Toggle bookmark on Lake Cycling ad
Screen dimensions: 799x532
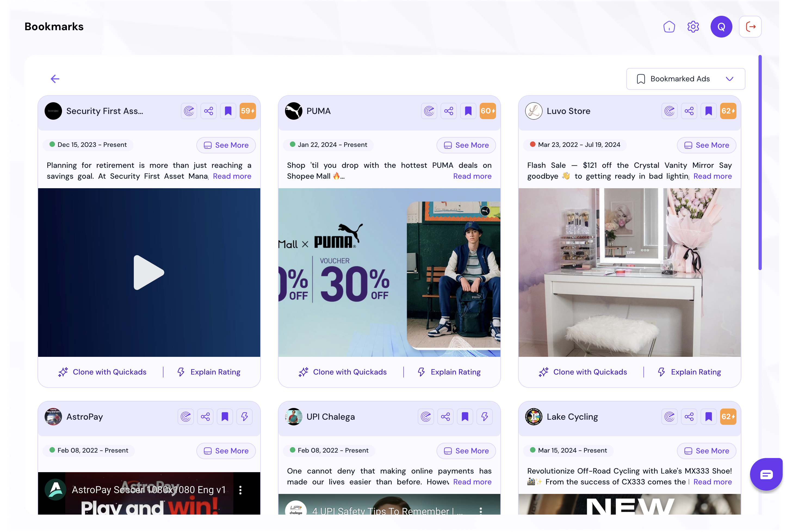[708, 417]
